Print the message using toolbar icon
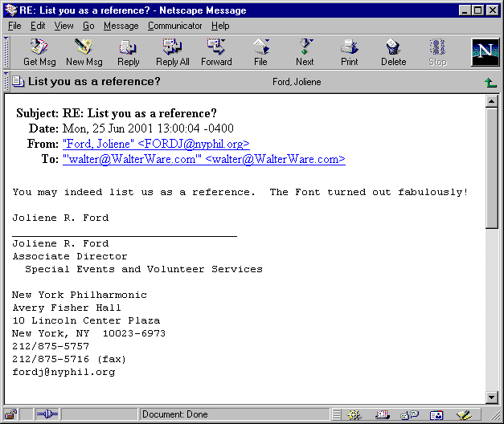The image size is (504, 424). tap(349, 47)
